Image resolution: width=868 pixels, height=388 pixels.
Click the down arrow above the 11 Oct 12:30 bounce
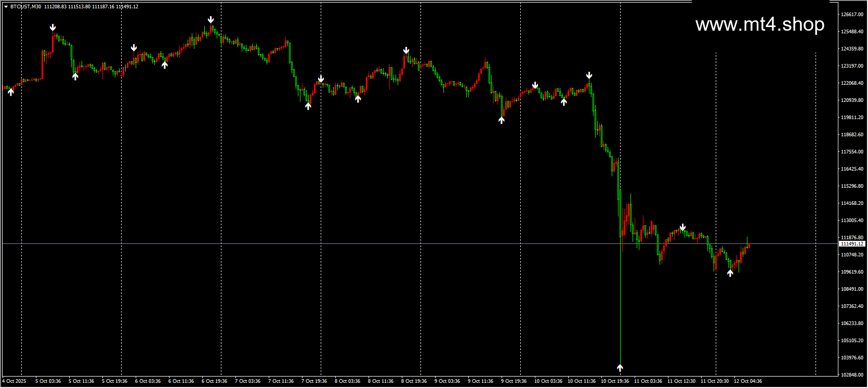[683, 227]
